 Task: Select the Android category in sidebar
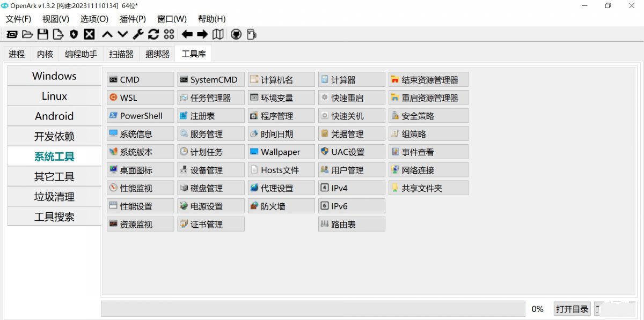[54, 116]
